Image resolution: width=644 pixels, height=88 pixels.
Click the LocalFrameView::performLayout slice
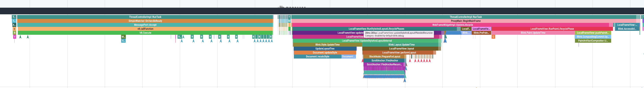[399, 53]
